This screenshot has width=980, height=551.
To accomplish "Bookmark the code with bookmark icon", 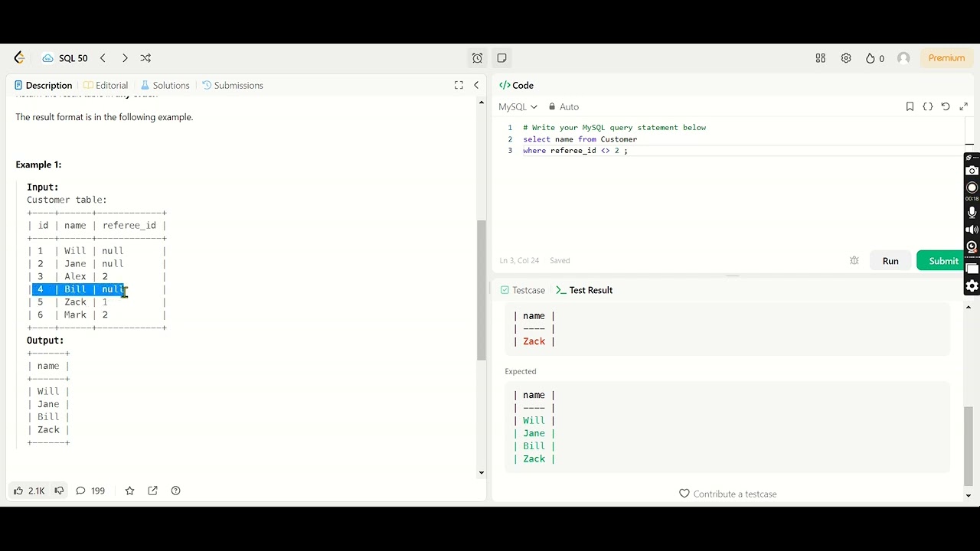I will point(910,106).
